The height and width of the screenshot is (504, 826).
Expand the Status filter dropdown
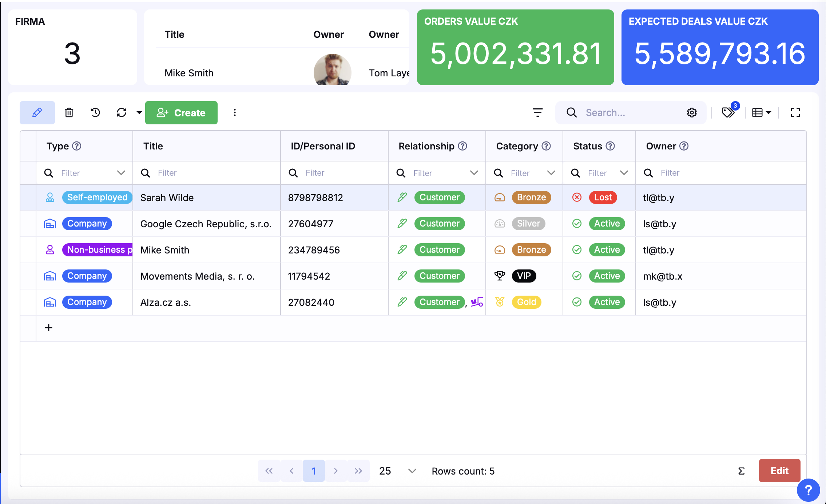coord(624,173)
